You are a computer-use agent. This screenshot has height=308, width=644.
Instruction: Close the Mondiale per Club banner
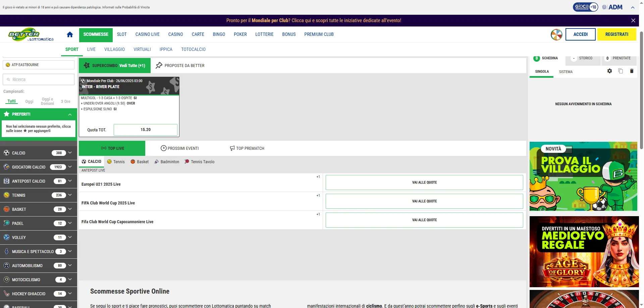[633, 20]
